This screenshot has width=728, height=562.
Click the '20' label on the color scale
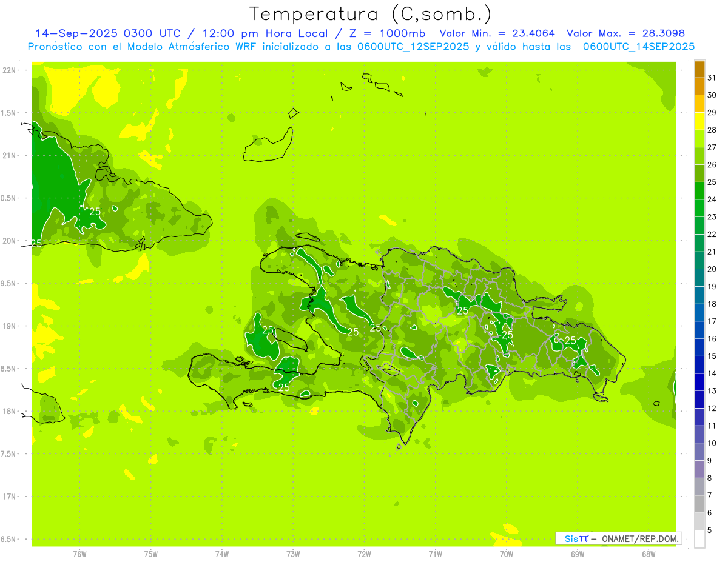(712, 269)
